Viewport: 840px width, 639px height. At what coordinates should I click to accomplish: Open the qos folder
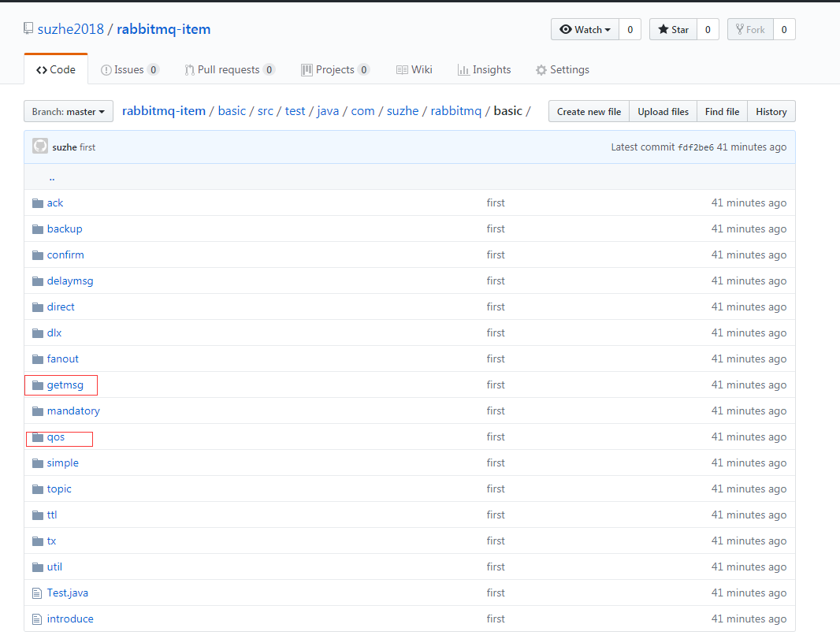(56, 437)
